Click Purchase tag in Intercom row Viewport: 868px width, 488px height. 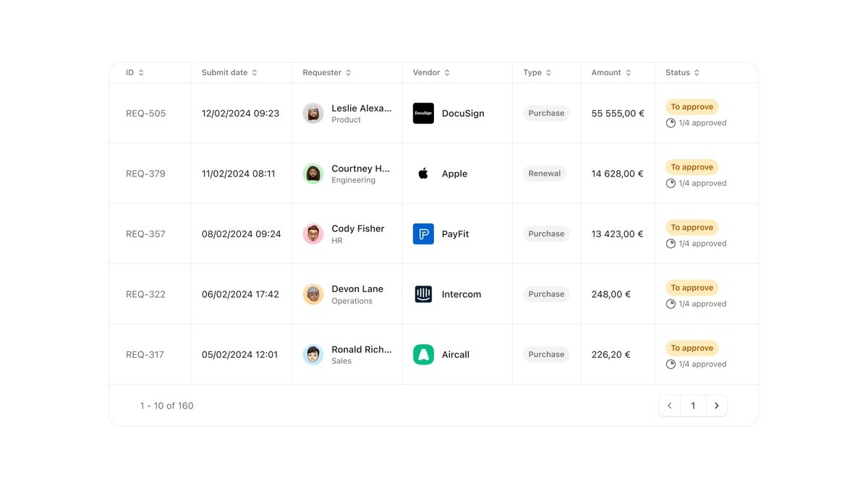tap(546, 294)
